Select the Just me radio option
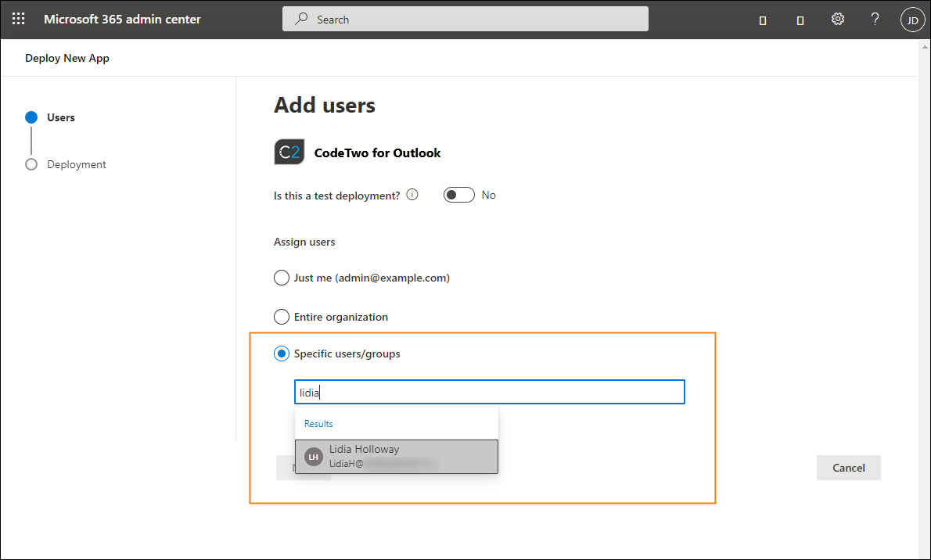931x560 pixels. coord(282,278)
